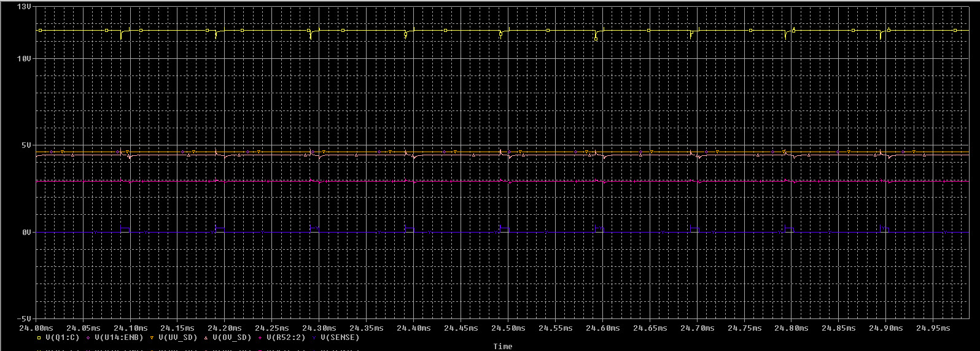Image resolution: width=980 pixels, height=351 pixels.
Task: Click the 24.10ms x-axis tick label
Action: point(131,328)
